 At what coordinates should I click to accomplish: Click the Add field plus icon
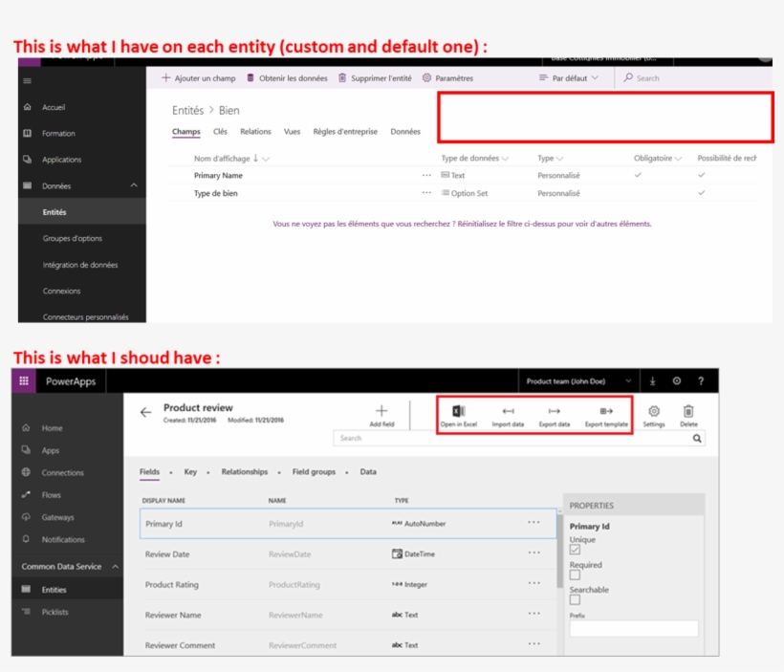[381, 410]
